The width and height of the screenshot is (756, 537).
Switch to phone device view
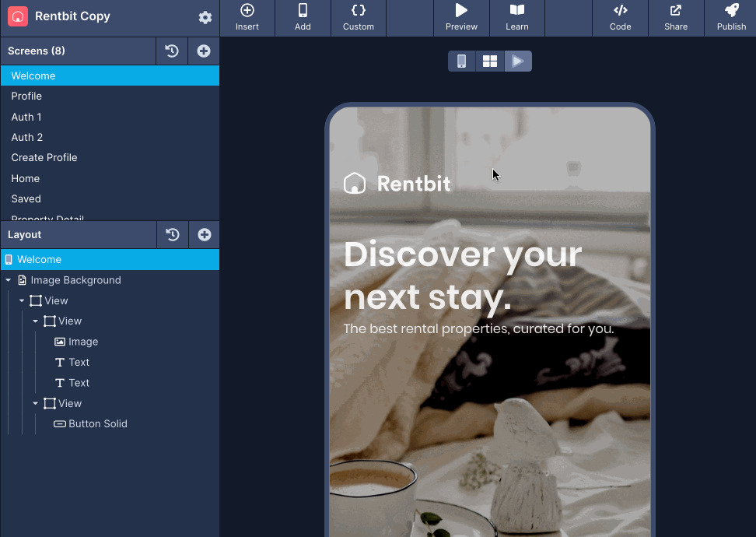(x=461, y=61)
